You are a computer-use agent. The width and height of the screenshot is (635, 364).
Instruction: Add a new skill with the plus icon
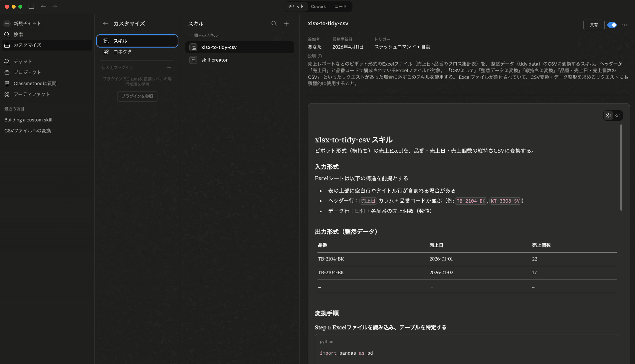(x=286, y=24)
